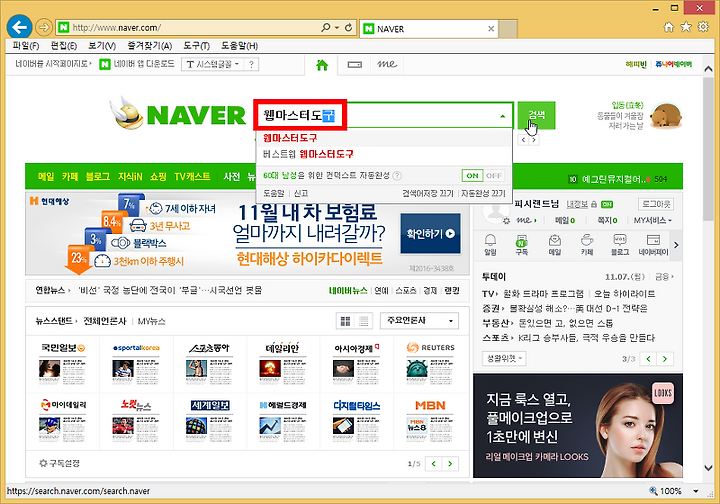Screen dimensions: 720x504
Task: Switch newsstand to thumbnail grid view
Action: pyautogui.click(x=345, y=321)
